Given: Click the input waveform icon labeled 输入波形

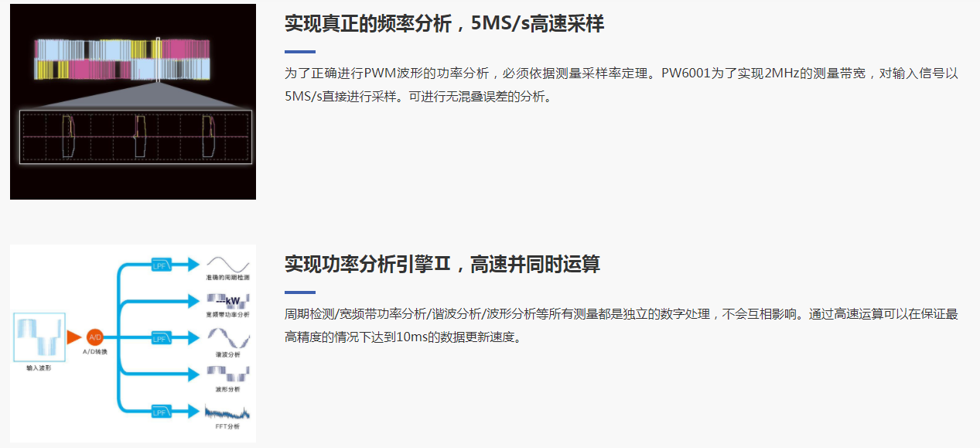Looking at the screenshot, I should pos(38,336).
